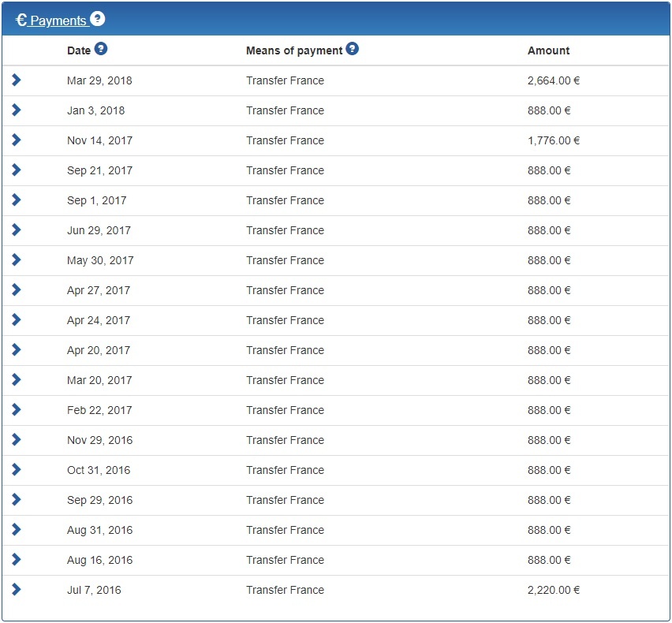Click the euro icon in the panel header
This screenshot has height=623, width=672.
click(21, 21)
